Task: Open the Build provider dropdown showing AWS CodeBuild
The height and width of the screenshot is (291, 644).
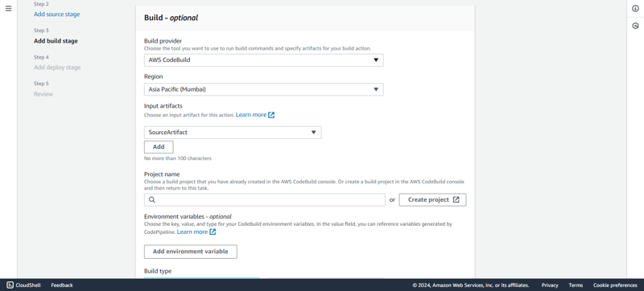Action: pos(264,60)
